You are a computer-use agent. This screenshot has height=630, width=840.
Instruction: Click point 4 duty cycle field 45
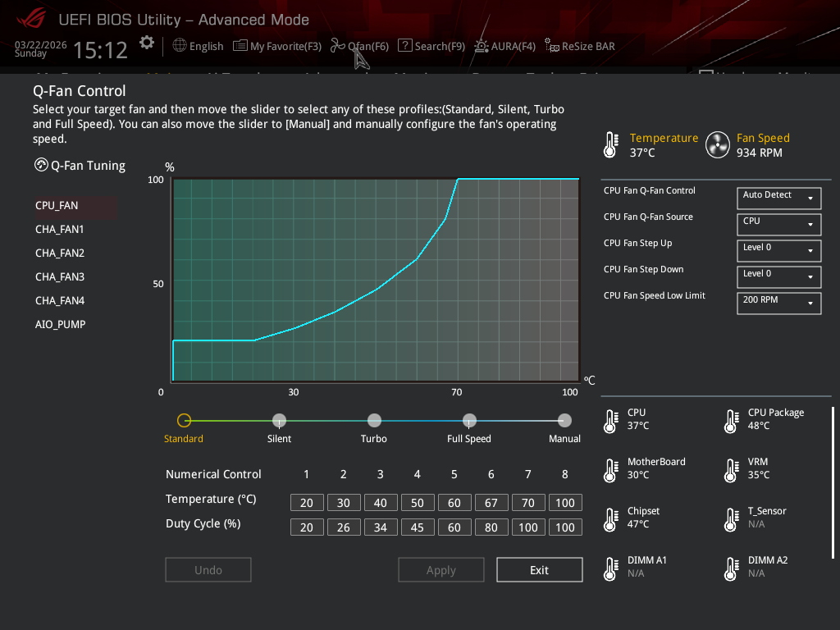[x=418, y=527]
